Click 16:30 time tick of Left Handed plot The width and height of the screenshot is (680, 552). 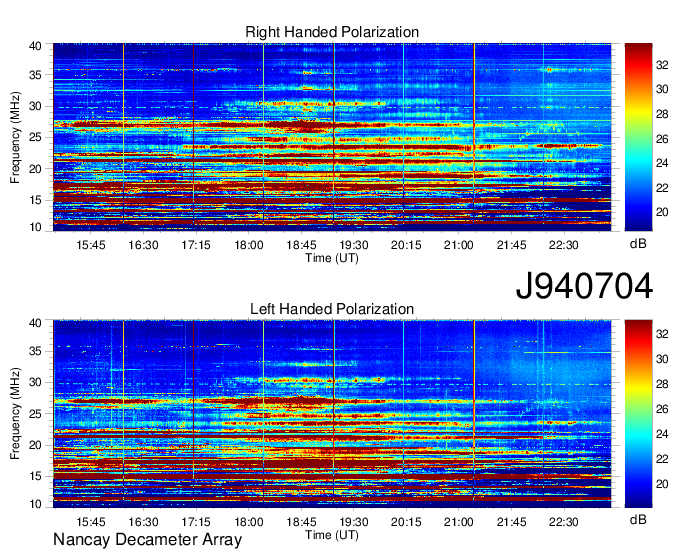(144, 522)
